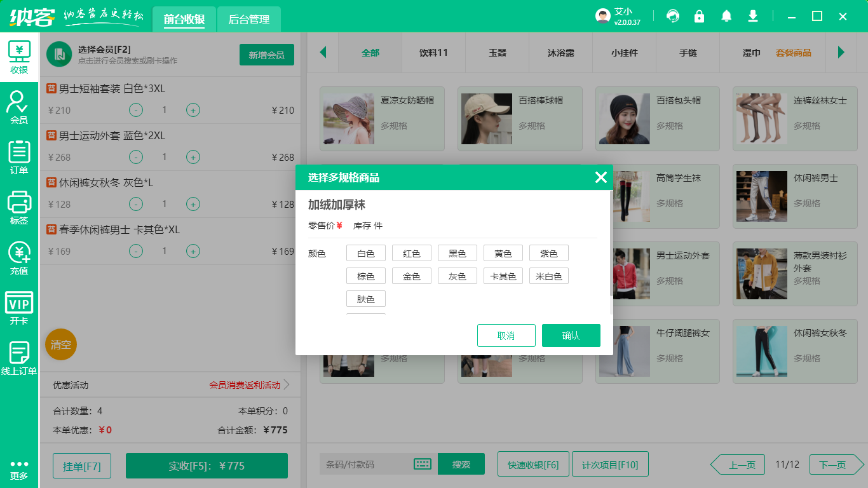868x488 pixels.
Task: Select the 黄色 color option
Action: pos(503,254)
